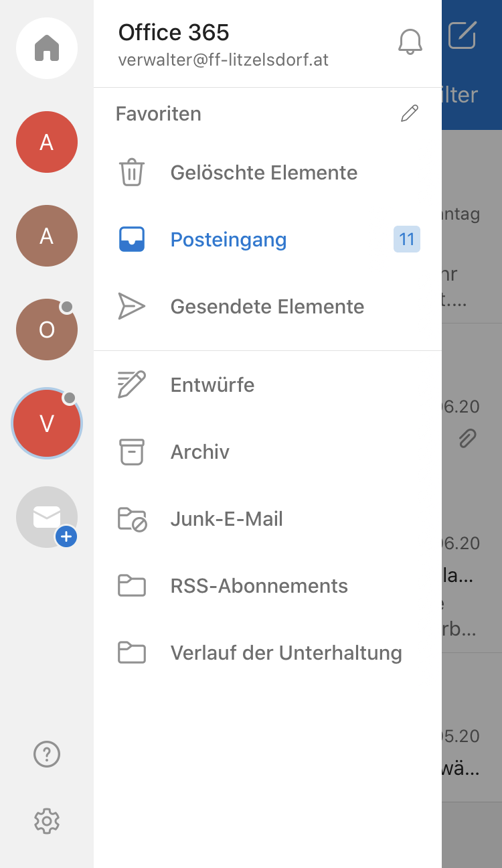Switch to the brown A account avatar
This screenshot has width=502, height=868.
tap(47, 236)
